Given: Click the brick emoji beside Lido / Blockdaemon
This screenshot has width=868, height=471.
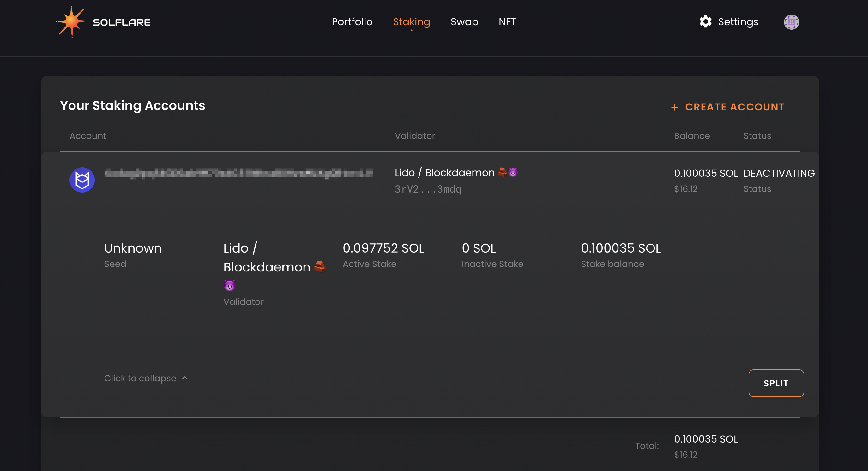Looking at the screenshot, I should 503,172.
